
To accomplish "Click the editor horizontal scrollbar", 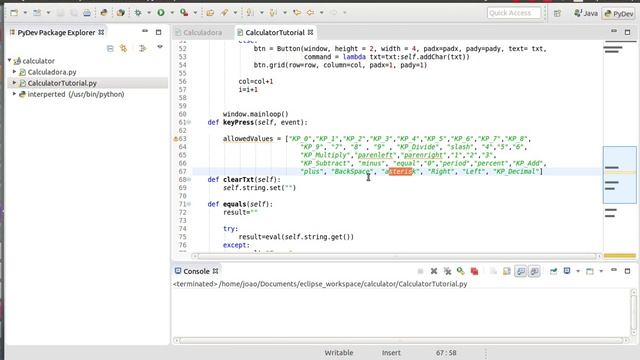I will click(397, 256).
